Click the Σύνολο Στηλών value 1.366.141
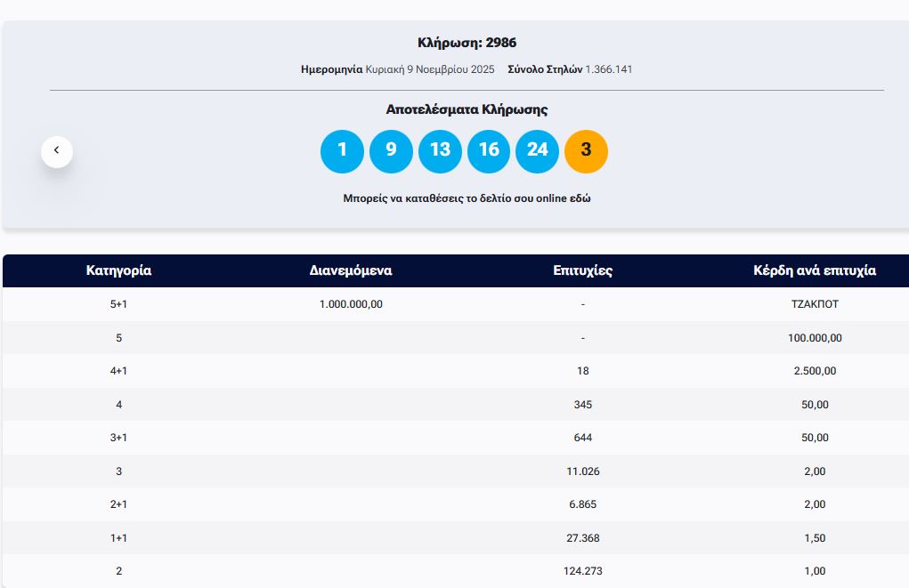909x588 pixels. tap(608, 69)
